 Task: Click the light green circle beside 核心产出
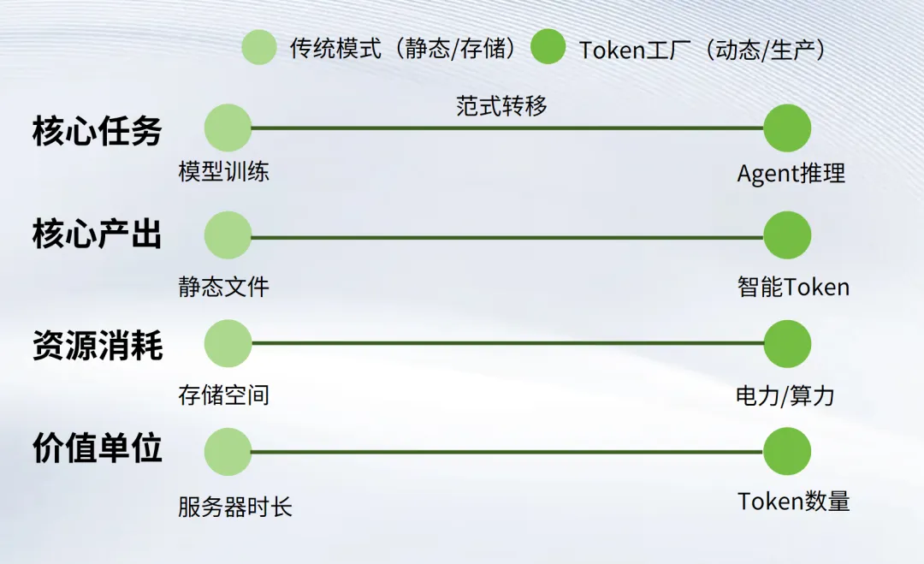point(228,235)
